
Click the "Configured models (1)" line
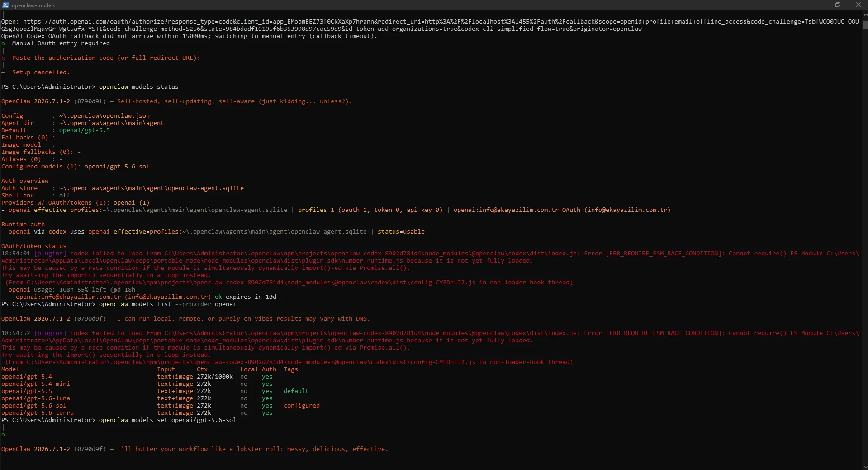pyautogui.click(x=76, y=167)
